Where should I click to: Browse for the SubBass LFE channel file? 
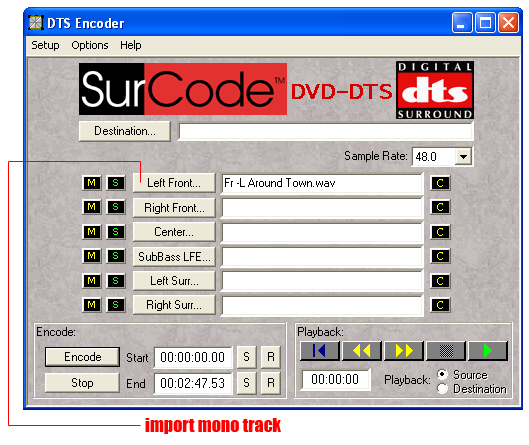(174, 257)
